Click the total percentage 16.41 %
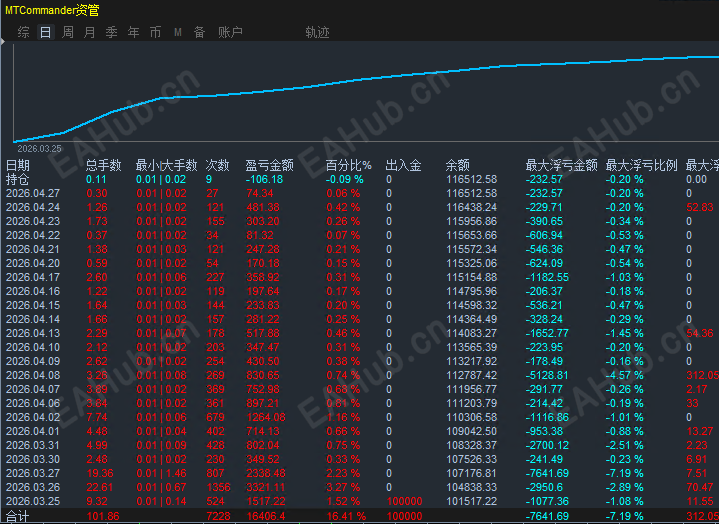The width and height of the screenshot is (719, 524). [x=346, y=516]
